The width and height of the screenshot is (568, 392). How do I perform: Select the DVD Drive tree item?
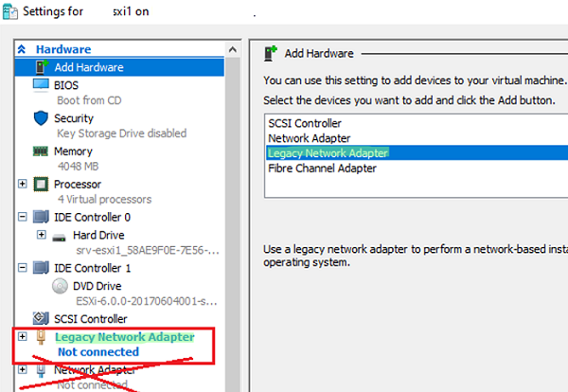click(98, 286)
